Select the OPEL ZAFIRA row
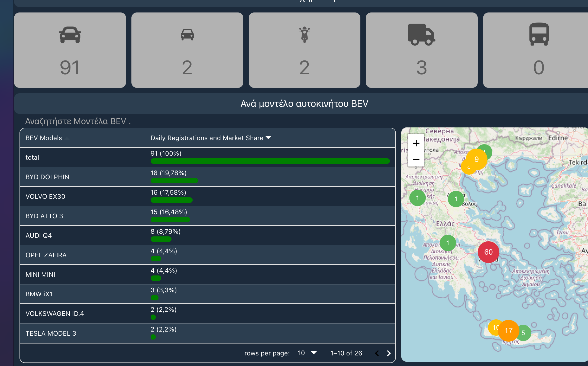Screen dimensions: 588x366 [208, 255]
